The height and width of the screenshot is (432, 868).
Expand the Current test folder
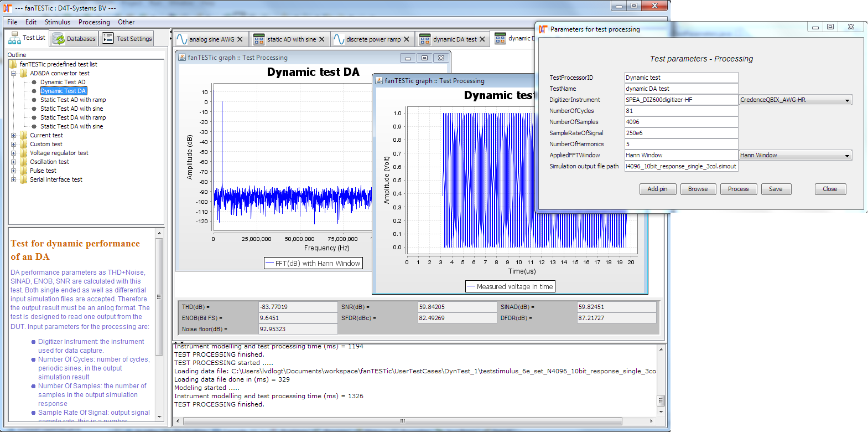point(14,135)
